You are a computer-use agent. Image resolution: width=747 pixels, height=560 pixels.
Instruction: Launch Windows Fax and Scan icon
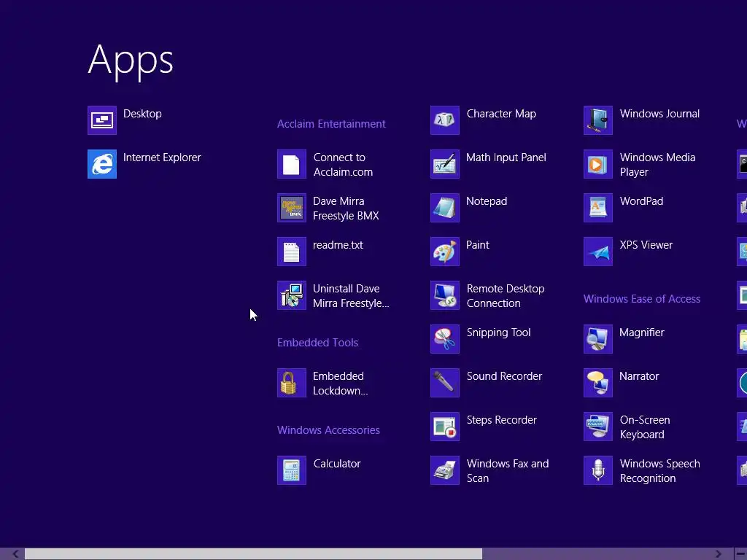pyautogui.click(x=445, y=470)
